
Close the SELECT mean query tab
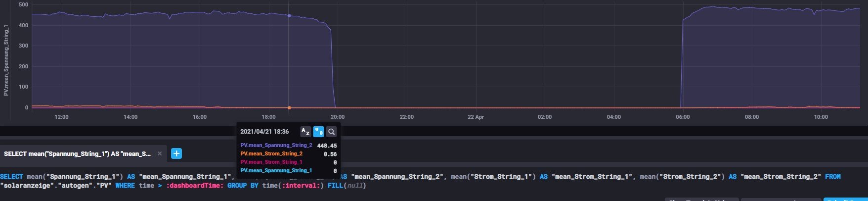point(160,154)
